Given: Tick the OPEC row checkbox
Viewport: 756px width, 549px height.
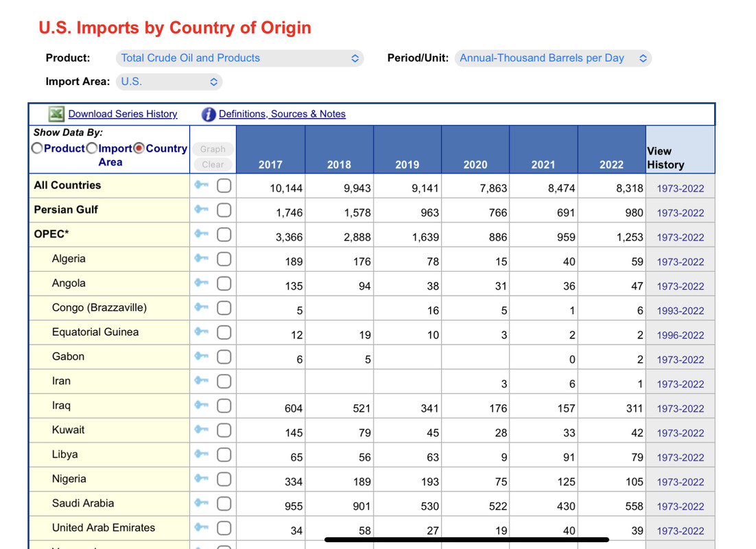Looking at the screenshot, I should point(224,235).
